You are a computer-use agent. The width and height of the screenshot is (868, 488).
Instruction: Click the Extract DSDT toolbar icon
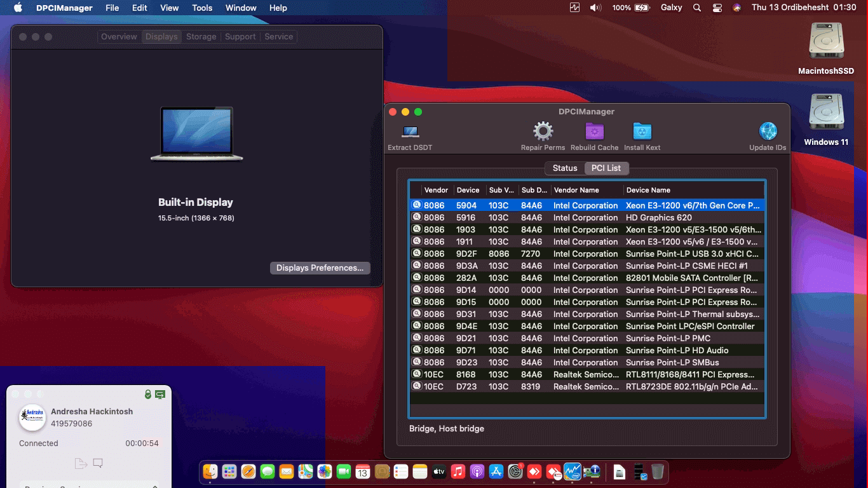pos(410,132)
